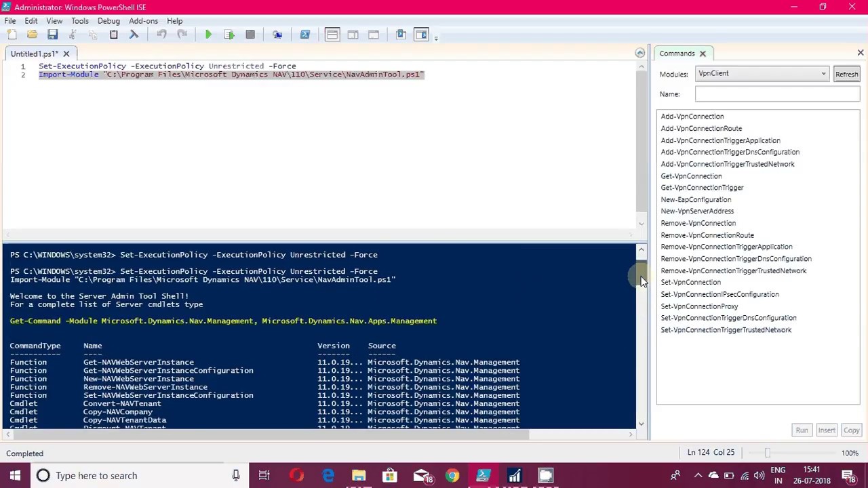Cut the selection with the scissors icon
This screenshot has height=488, width=868.
click(73, 35)
